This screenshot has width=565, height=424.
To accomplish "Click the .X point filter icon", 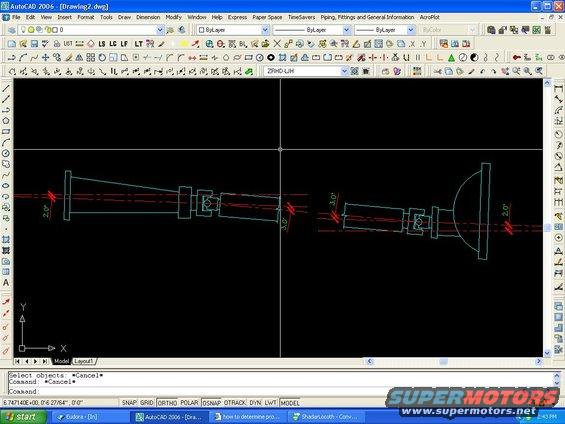I will click(412, 44).
